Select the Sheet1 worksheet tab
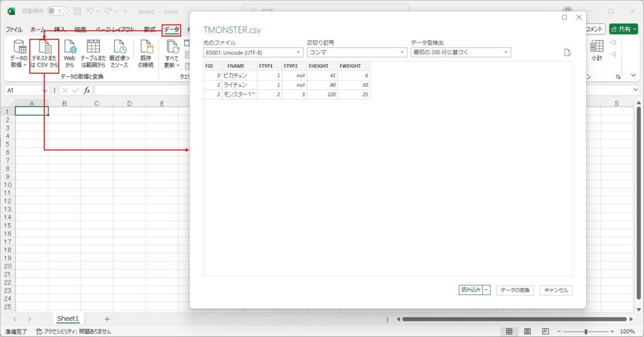 click(68, 319)
